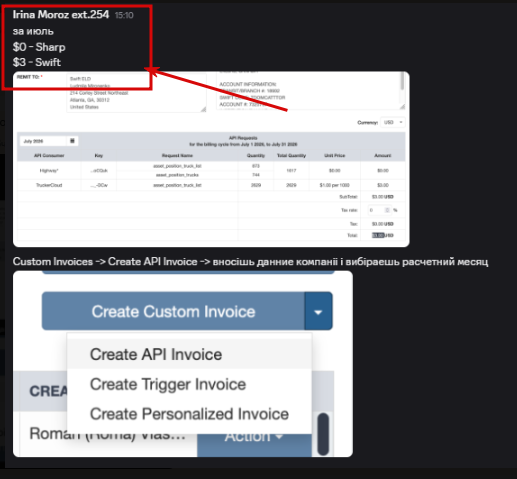Click the Request Name column header
This screenshot has width=517, height=479.
[x=177, y=156]
